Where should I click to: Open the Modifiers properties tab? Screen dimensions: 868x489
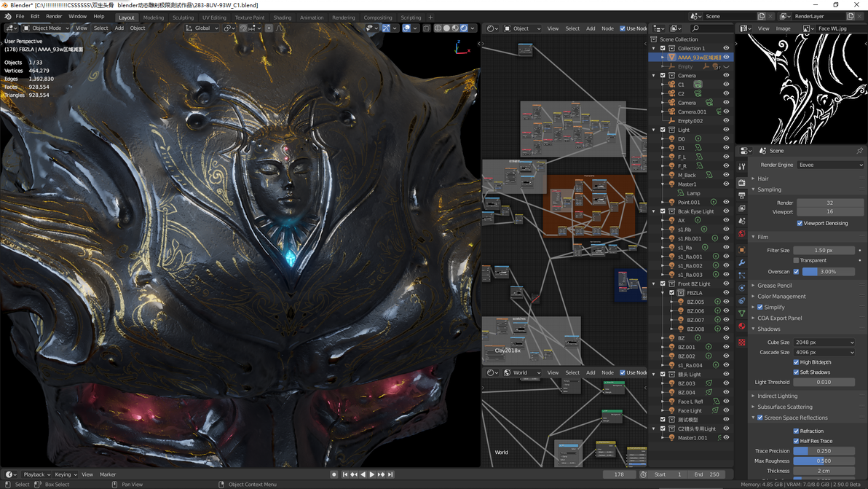point(742,262)
